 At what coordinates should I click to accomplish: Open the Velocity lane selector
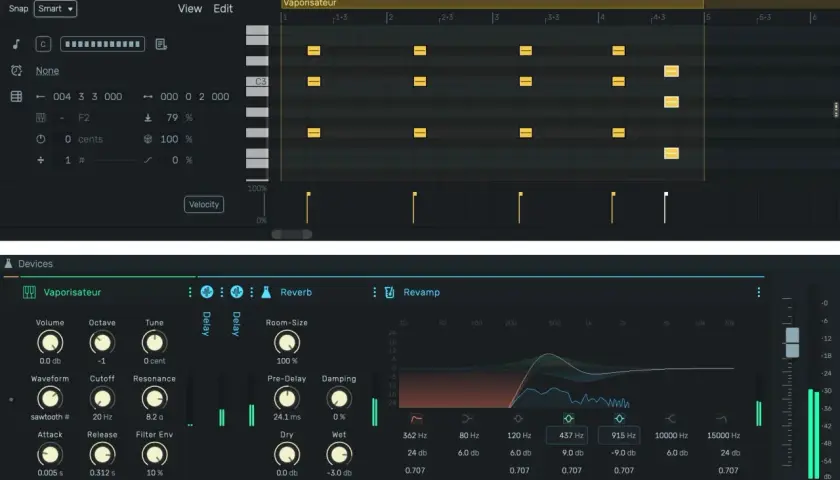coord(204,204)
